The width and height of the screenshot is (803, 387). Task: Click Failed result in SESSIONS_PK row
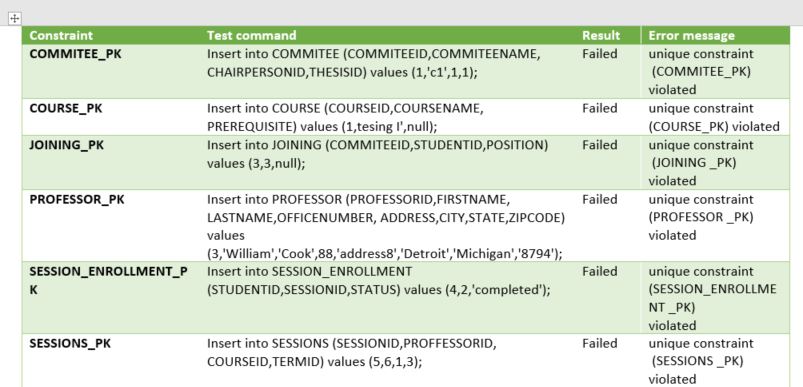[x=600, y=343]
